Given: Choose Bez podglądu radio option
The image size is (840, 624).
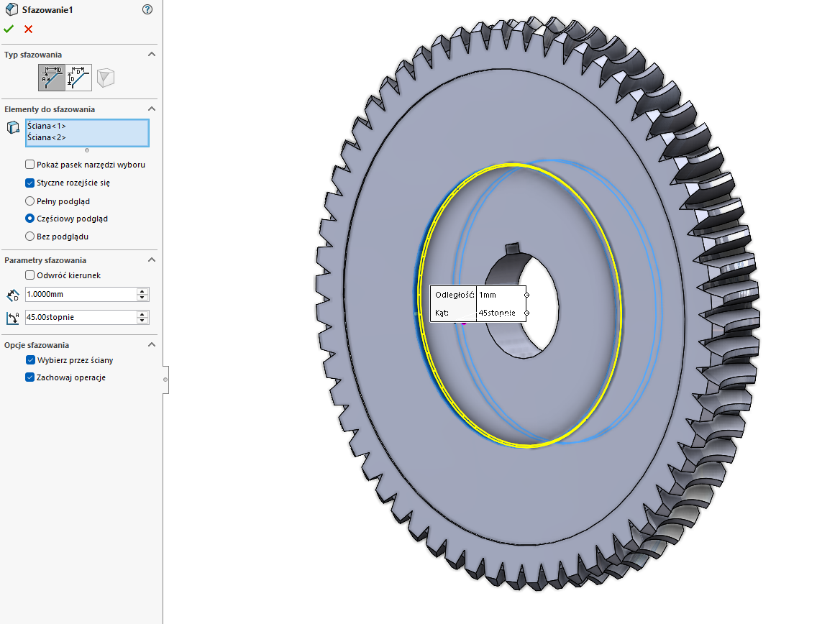Looking at the screenshot, I should tap(30, 237).
